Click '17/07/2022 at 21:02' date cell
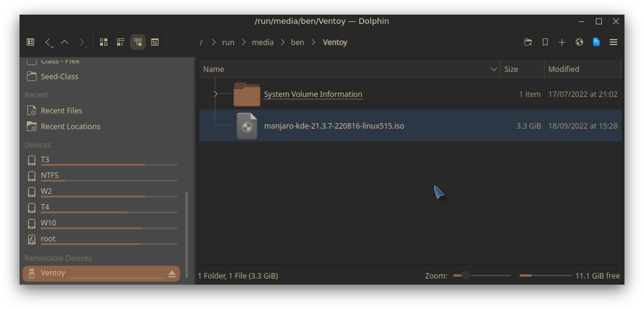The height and width of the screenshot is (309, 644). [x=583, y=94]
